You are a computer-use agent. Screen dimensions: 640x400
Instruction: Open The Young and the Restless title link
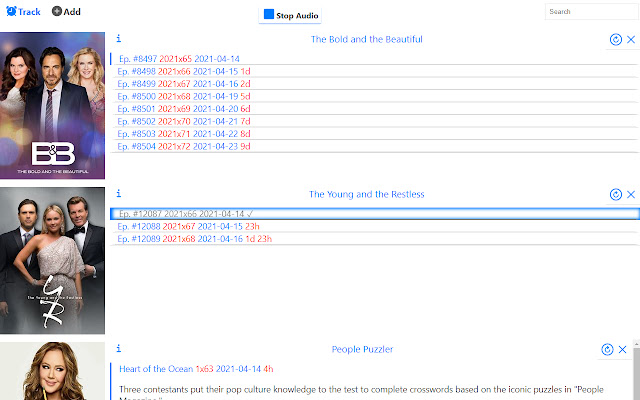[x=367, y=194]
